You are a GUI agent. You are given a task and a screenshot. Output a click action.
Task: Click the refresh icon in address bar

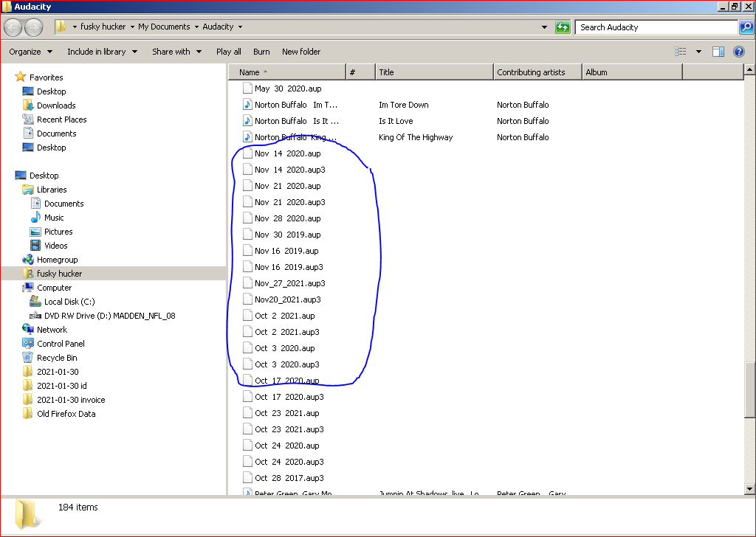point(562,27)
